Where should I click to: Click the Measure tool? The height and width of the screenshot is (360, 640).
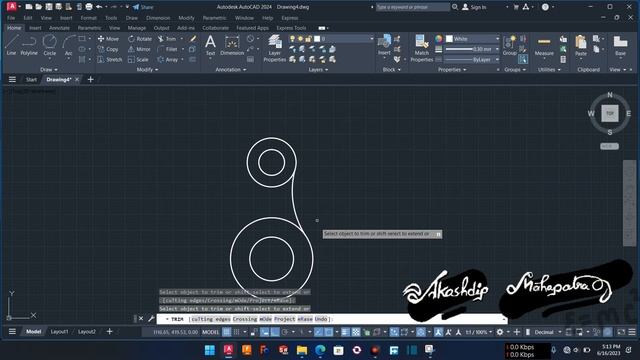544,46
